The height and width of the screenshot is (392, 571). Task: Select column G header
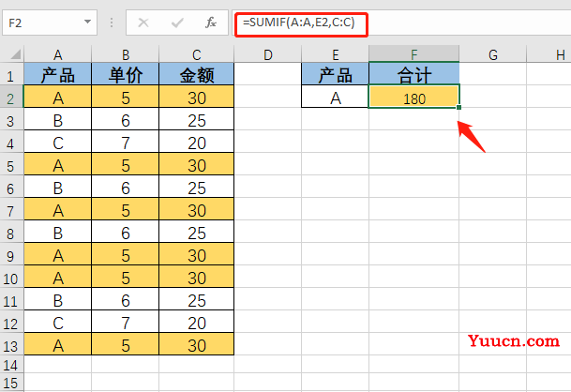coord(492,54)
